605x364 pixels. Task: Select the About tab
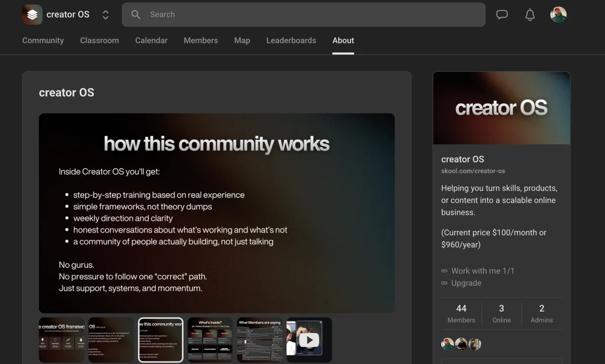[x=343, y=40]
